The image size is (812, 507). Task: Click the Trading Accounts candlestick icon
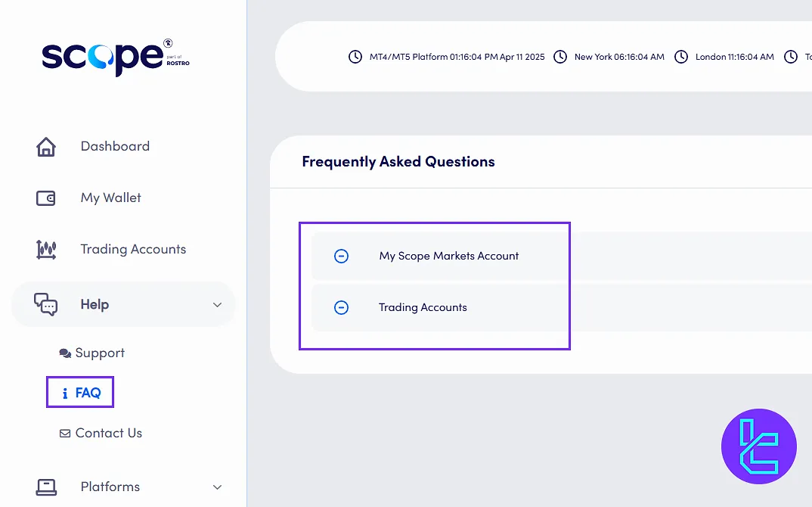point(46,250)
